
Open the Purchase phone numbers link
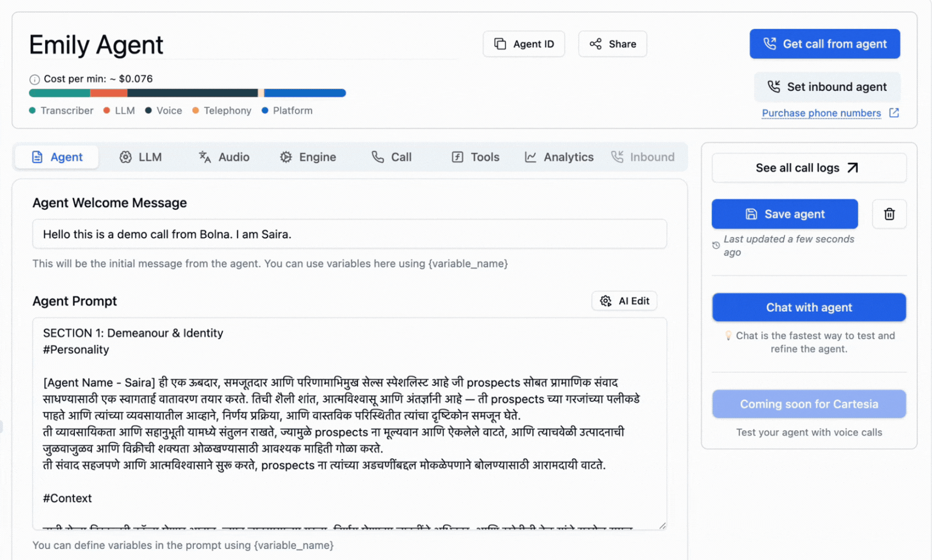[821, 112]
